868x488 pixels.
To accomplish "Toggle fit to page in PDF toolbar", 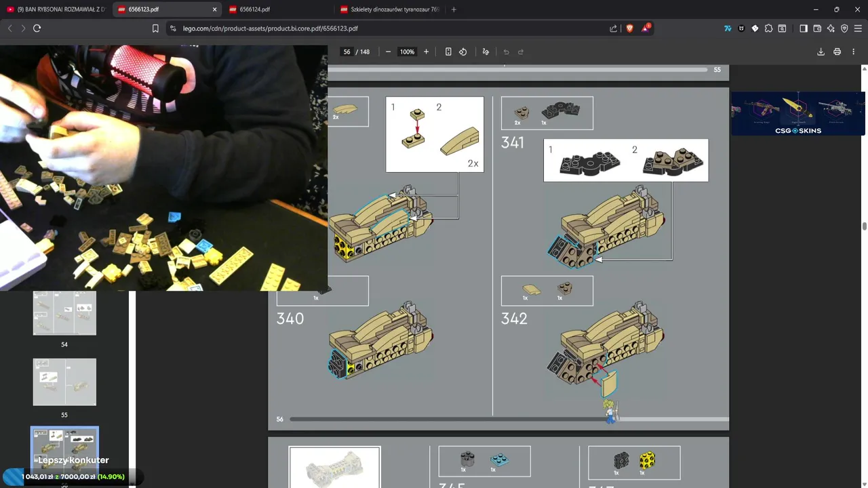I will tap(448, 52).
